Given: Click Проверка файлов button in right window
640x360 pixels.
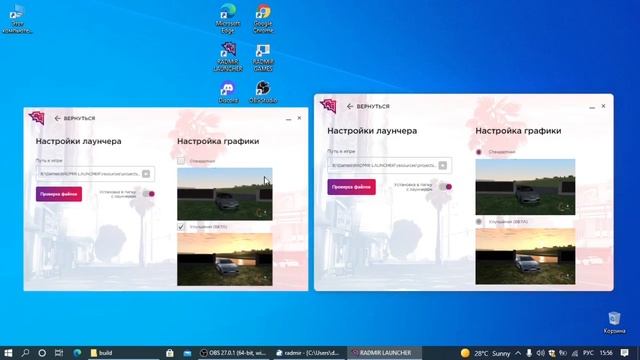Looking at the screenshot, I should [x=351, y=187].
